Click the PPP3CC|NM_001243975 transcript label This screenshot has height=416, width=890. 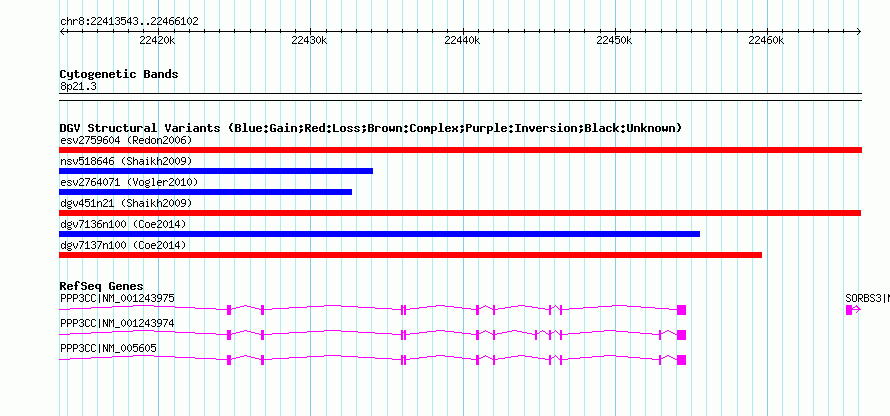pos(117,299)
